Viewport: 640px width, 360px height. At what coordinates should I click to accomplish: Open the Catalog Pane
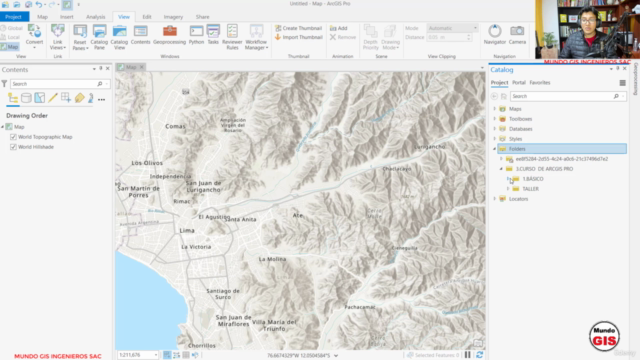pyautogui.click(x=99, y=37)
